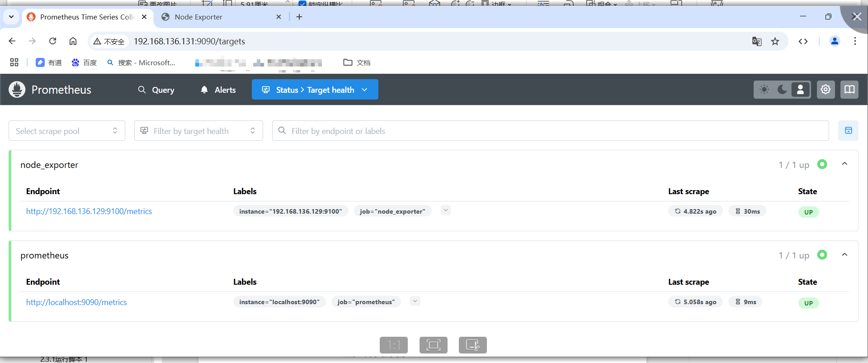Click the address bar URL

click(189, 41)
